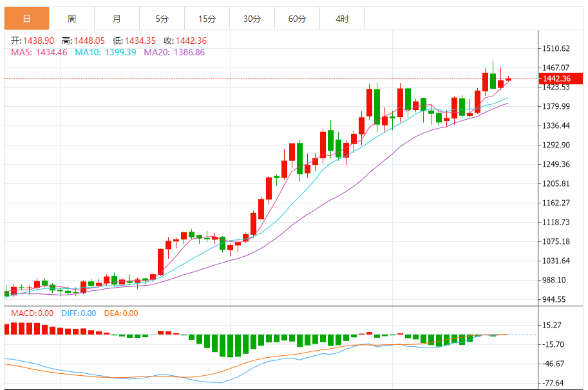Switch to the 4时 four-hour tab
This screenshot has width=588, height=390.
342,19
